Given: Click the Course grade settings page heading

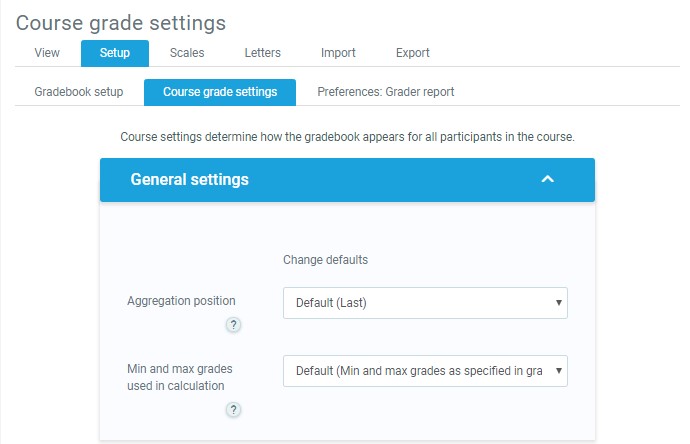Looking at the screenshot, I should (121, 21).
